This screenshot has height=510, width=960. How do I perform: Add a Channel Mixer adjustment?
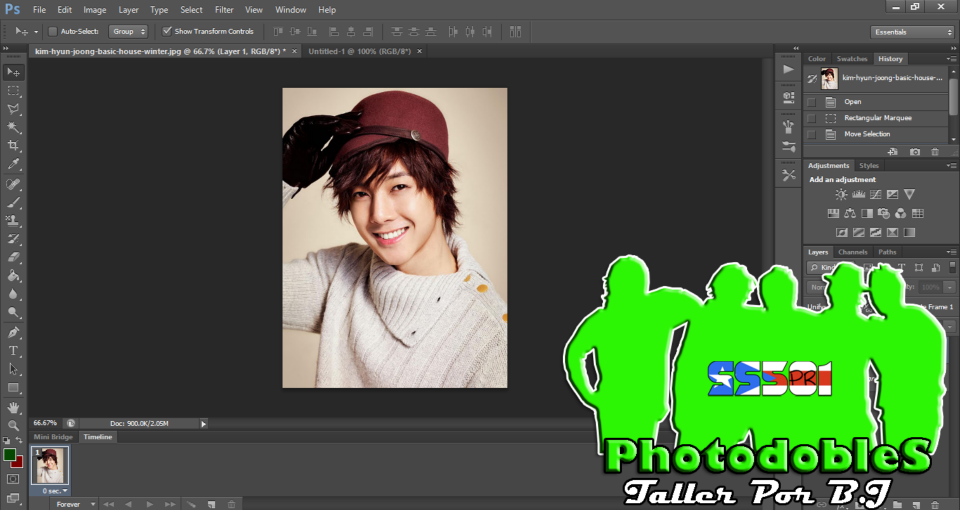pos(901,214)
